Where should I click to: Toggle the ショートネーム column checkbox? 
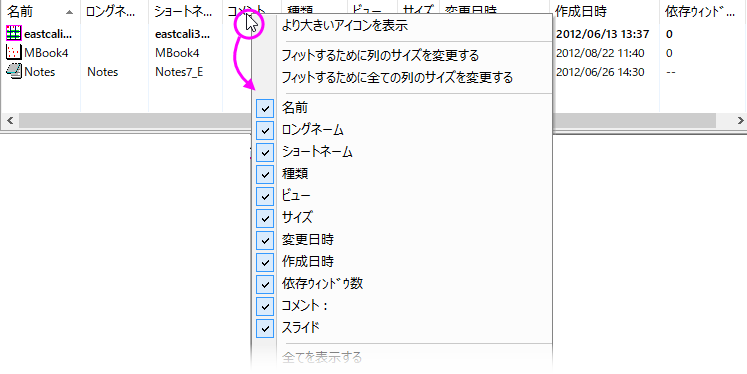265,152
